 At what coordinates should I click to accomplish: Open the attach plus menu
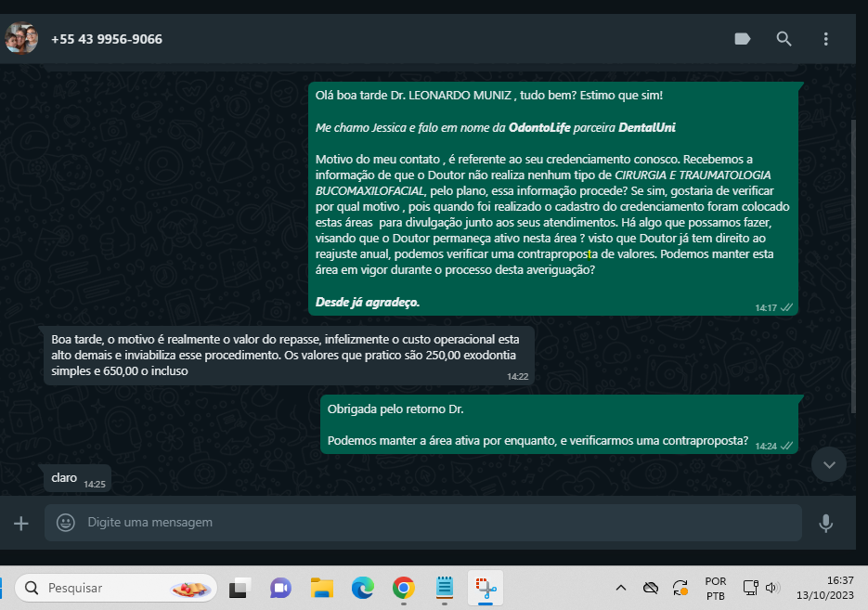point(21,523)
